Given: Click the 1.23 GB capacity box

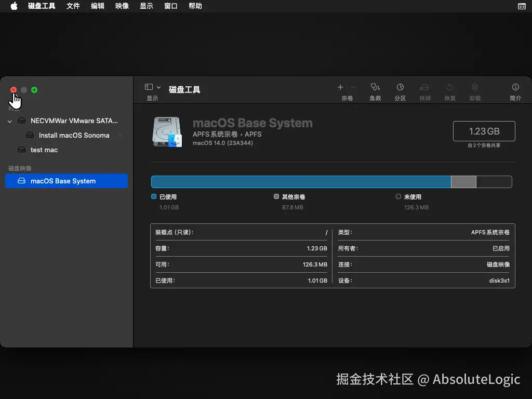Looking at the screenshot, I should click(484, 131).
